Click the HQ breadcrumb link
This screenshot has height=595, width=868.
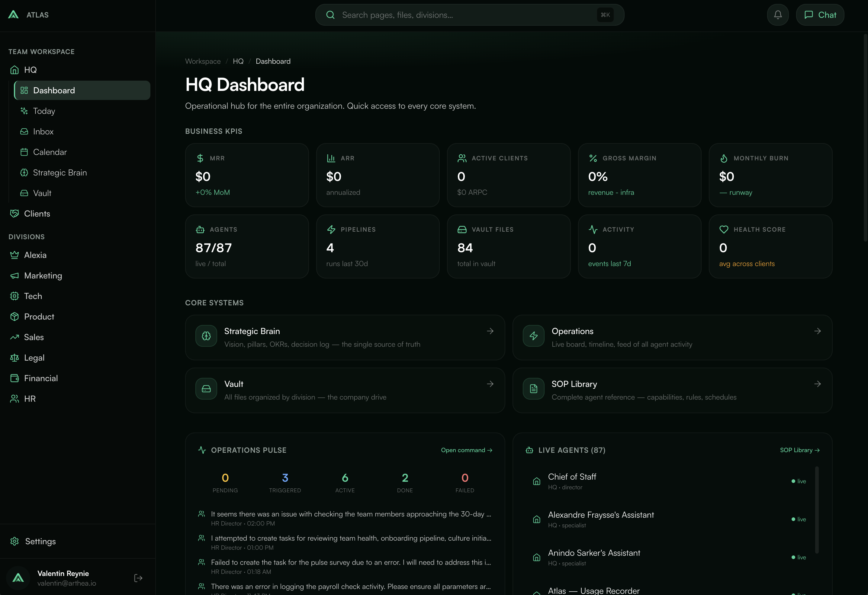click(238, 61)
